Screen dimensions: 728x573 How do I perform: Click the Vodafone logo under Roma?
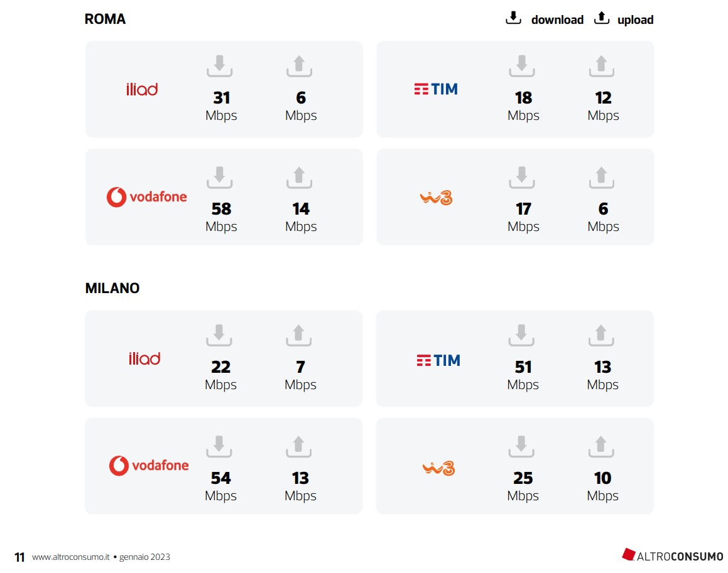tap(147, 196)
